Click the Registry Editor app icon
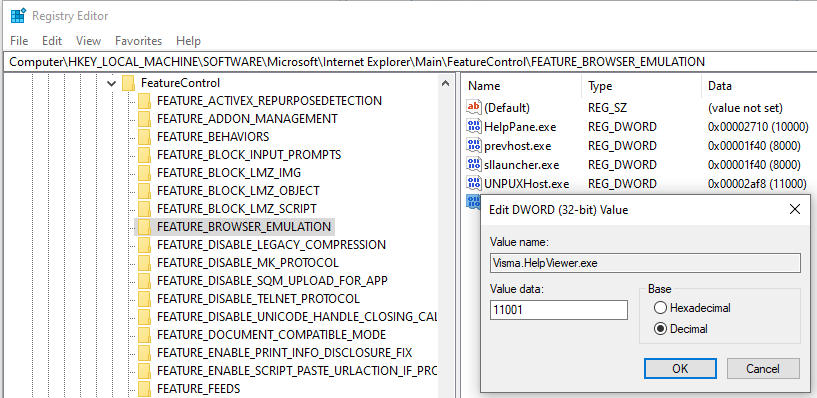This screenshot has width=817, height=398. coord(18,16)
